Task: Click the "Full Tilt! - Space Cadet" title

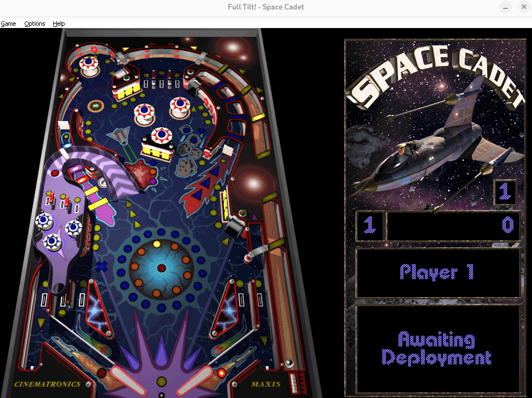Action: [x=266, y=7]
